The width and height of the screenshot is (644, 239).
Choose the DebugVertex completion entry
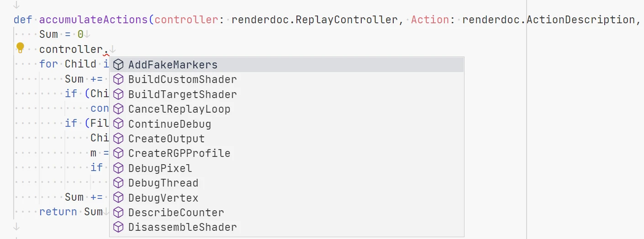click(163, 198)
